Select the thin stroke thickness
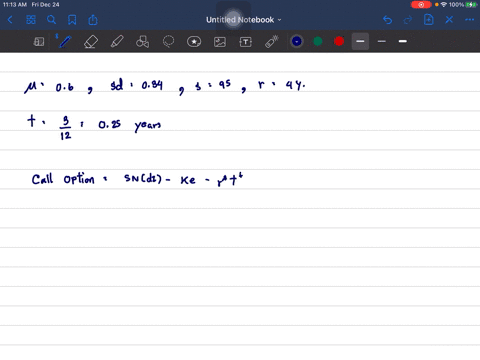 click(382, 41)
